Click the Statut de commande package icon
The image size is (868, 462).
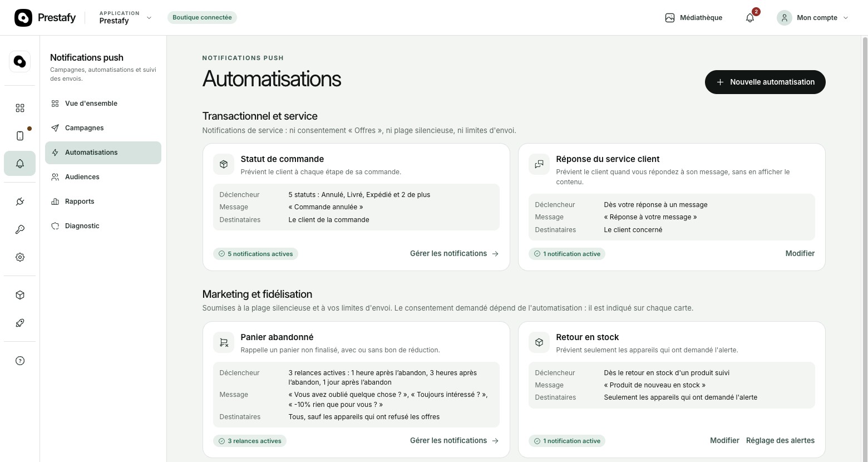tap(224, 164)
